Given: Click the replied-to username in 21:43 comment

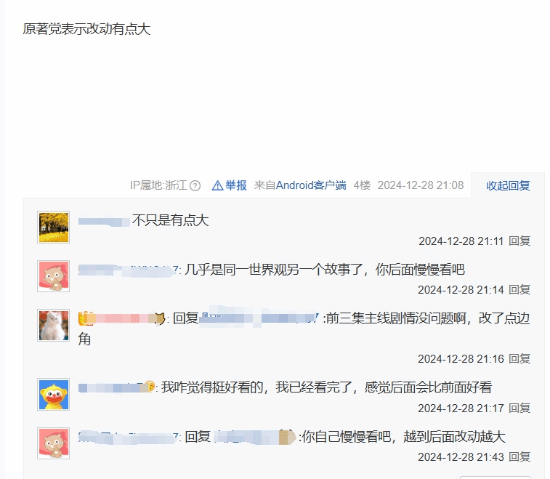Looking at the screenshot, I should coord(255,437).
